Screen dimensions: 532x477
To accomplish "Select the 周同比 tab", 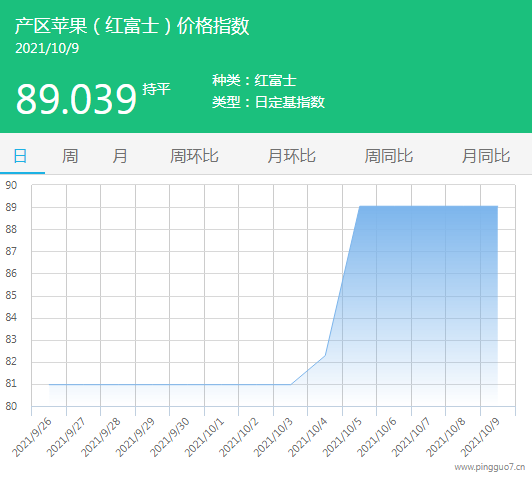I will pos(389,156).
